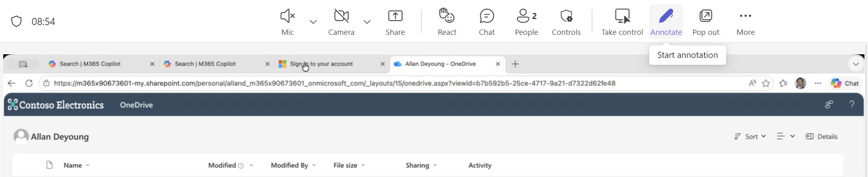Show the People participants list
Viewport: 868px width, 177px height.
tap(526, 22)
